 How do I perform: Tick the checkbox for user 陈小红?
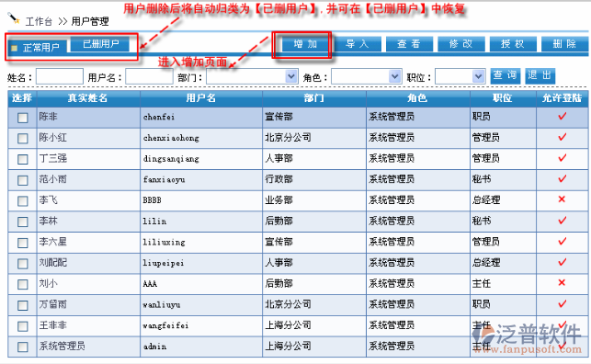23,138
